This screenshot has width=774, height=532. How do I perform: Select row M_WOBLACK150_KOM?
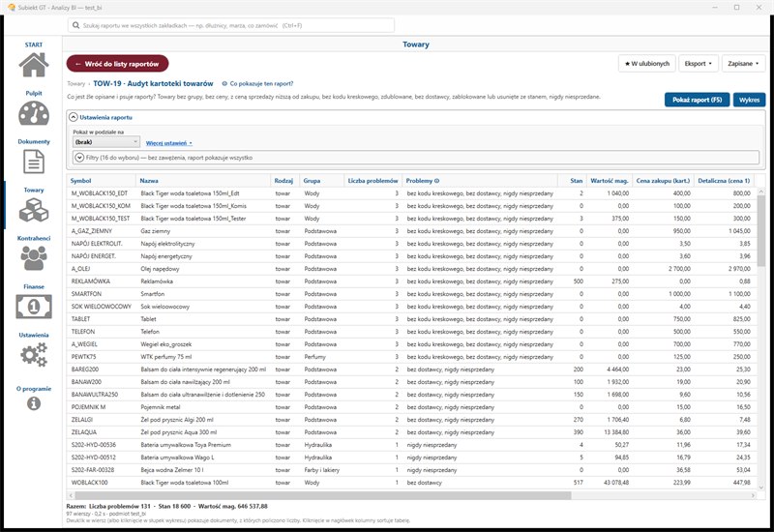pyautogui.click(x=410, y=206)
